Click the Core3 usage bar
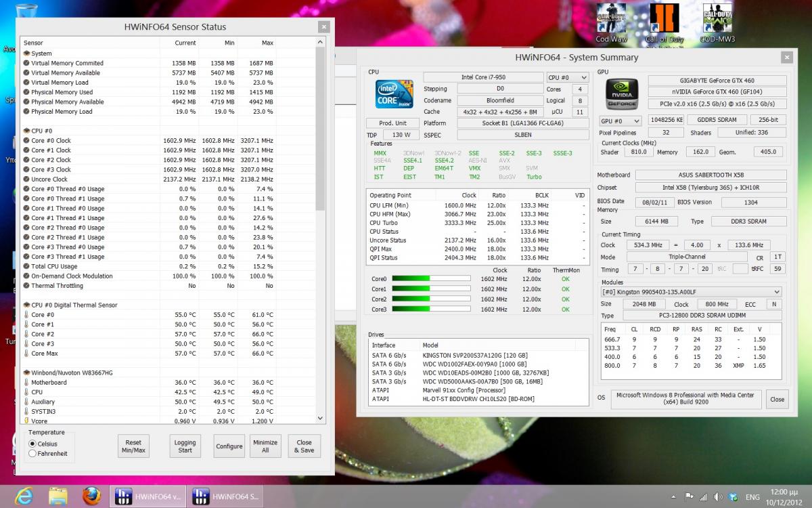 pos(431,310)
